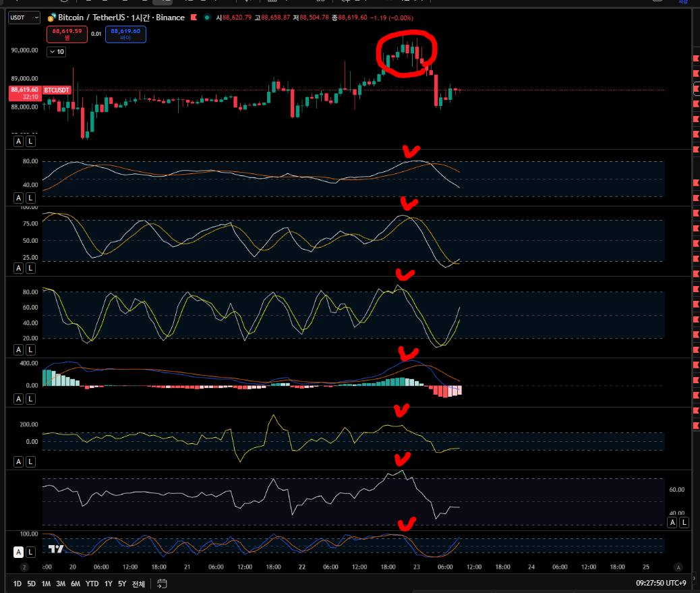Click the date label 21 on time axis
The height and width of the screenshot is (593, 700).
187,567
